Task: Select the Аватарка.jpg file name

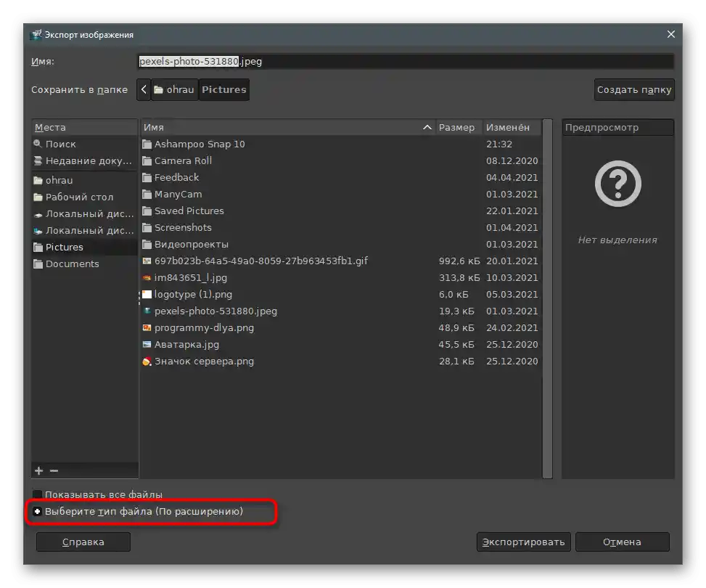Action: (187, 345)
